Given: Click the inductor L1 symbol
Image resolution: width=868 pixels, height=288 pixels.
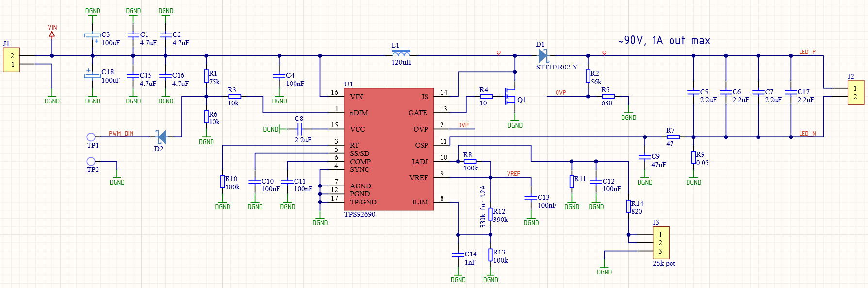Looking at the screenshot, I should (x=401, y=53).
